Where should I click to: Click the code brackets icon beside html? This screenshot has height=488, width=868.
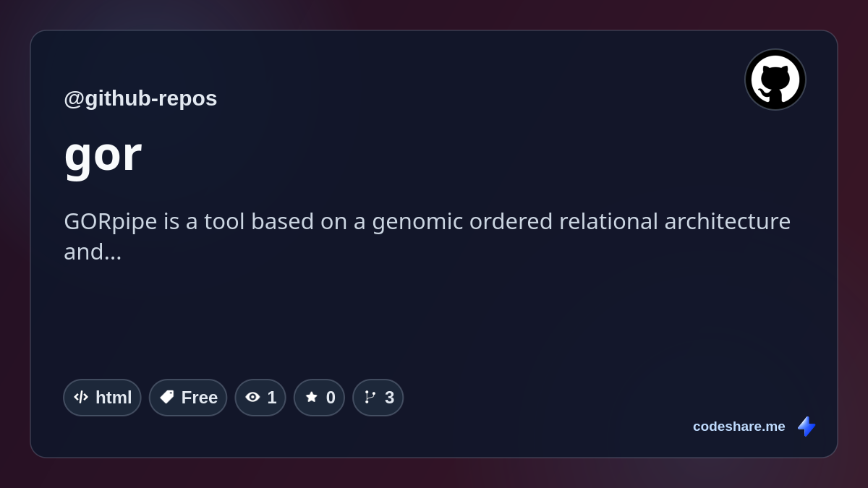click(81, 397)
